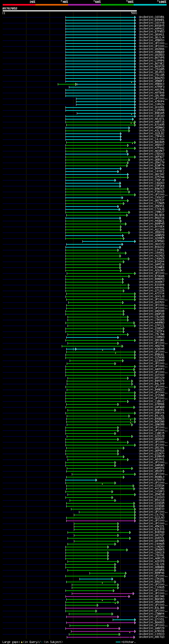
Task: Select the UniRef100_A7PRF3 label
Action: pos(152,87)
